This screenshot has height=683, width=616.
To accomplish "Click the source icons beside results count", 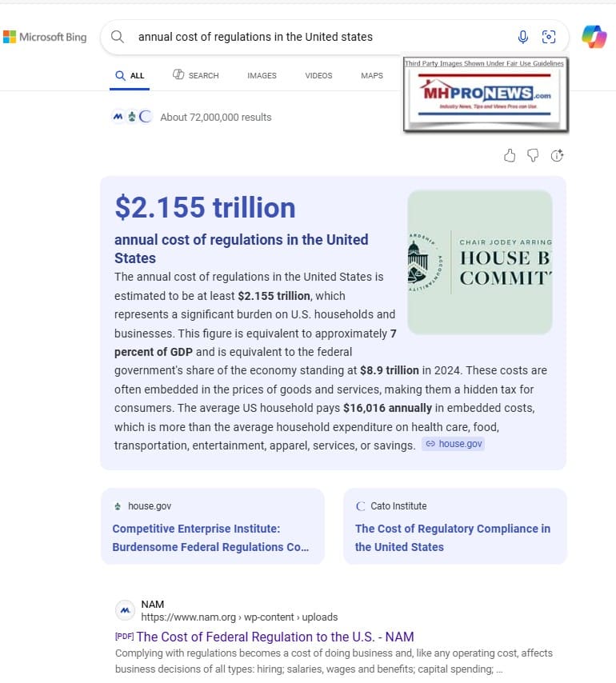I will point(132,117).
